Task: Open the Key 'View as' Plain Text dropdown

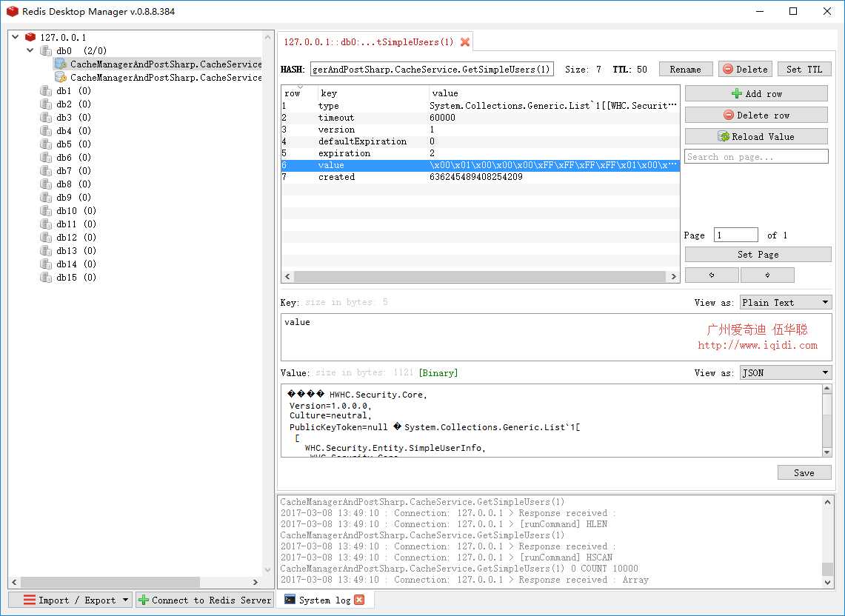Action: point(786,302)
